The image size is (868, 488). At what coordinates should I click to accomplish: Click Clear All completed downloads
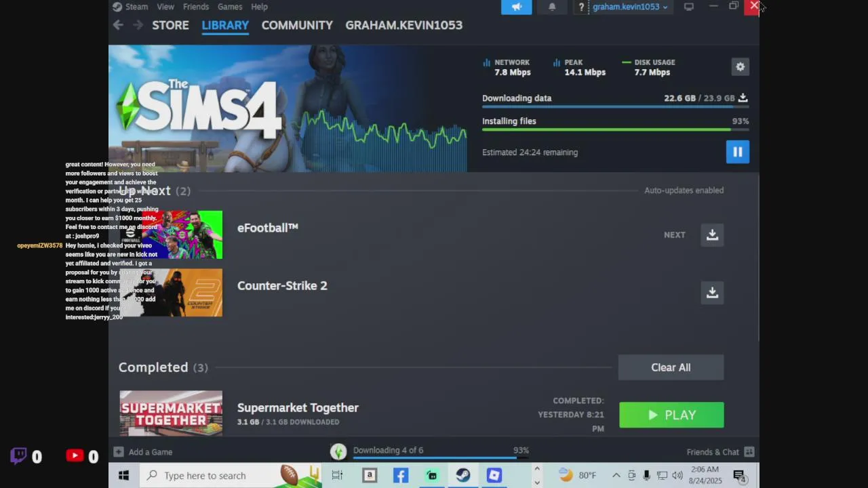(671, 367)
